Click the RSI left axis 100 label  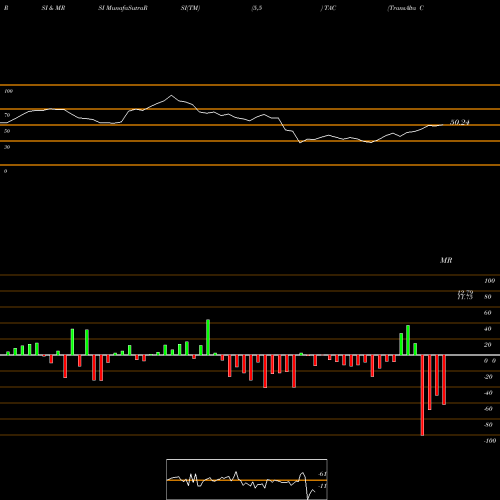pyautogui.click(x=8, y=91)
